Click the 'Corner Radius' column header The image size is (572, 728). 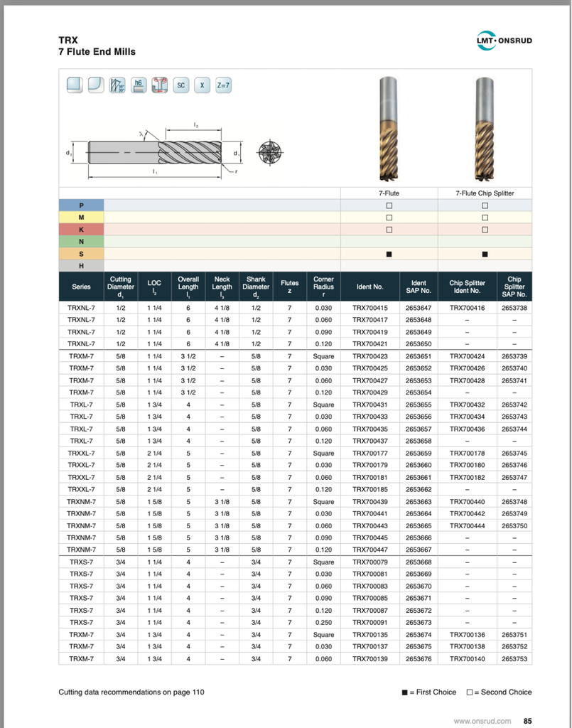pyautogui.click(x=324, y=287)
